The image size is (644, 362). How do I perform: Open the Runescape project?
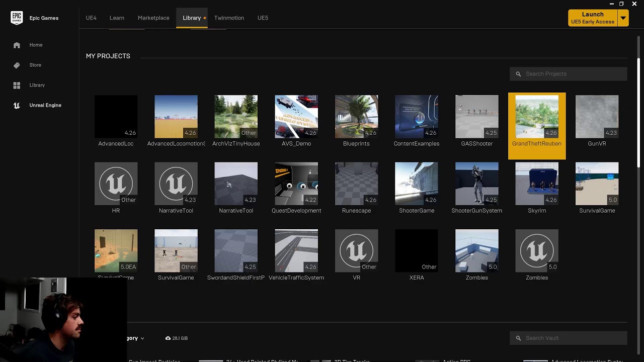point(356,184)
